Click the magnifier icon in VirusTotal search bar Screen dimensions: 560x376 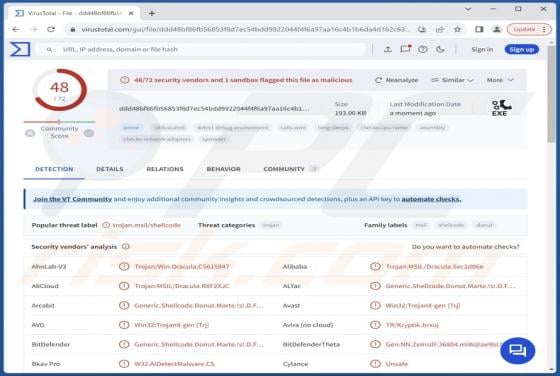(49, 50)
